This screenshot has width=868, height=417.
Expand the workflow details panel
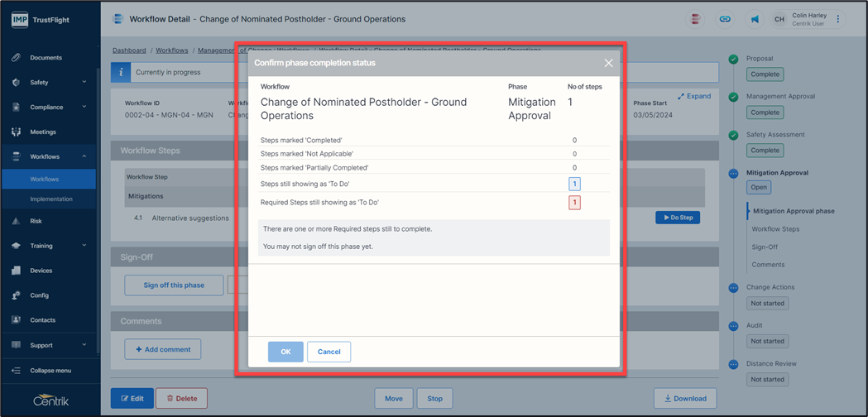tap(694, 96)
